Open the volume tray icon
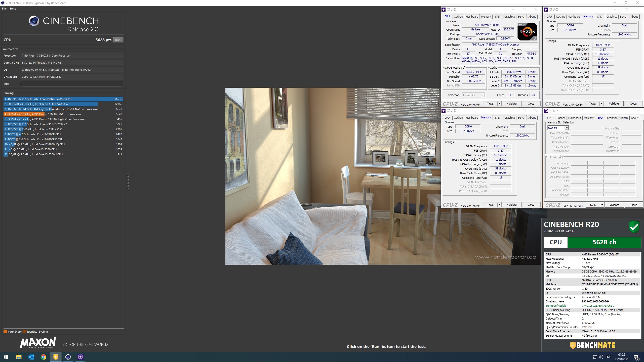The width and height of the screenshot is (644, 362). pos(601,357)
